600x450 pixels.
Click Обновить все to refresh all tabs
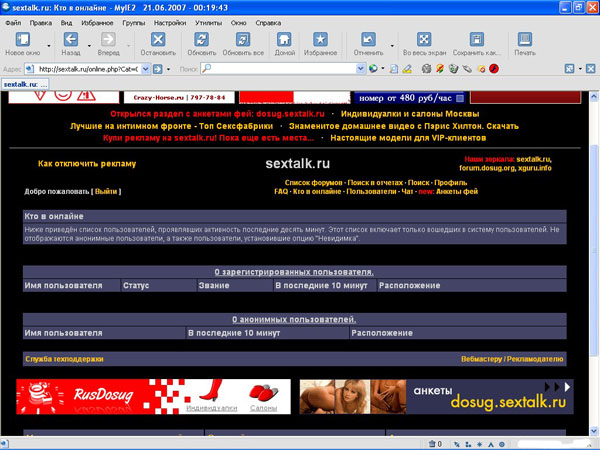243,40
